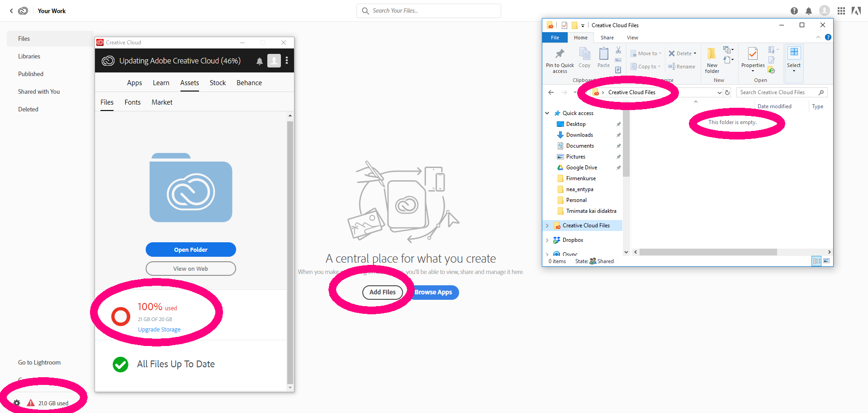Open the Delete dropdown arrow in Explorer

695,53
